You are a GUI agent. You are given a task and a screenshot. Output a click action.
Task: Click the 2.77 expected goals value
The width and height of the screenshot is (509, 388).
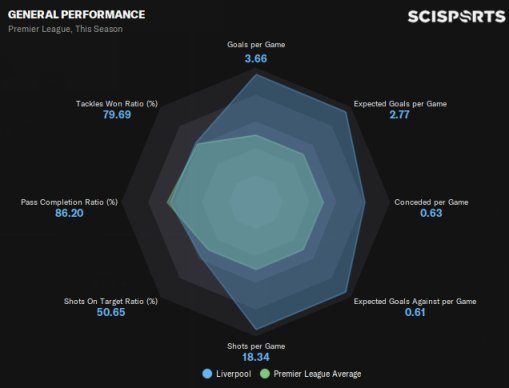point(399,115)
